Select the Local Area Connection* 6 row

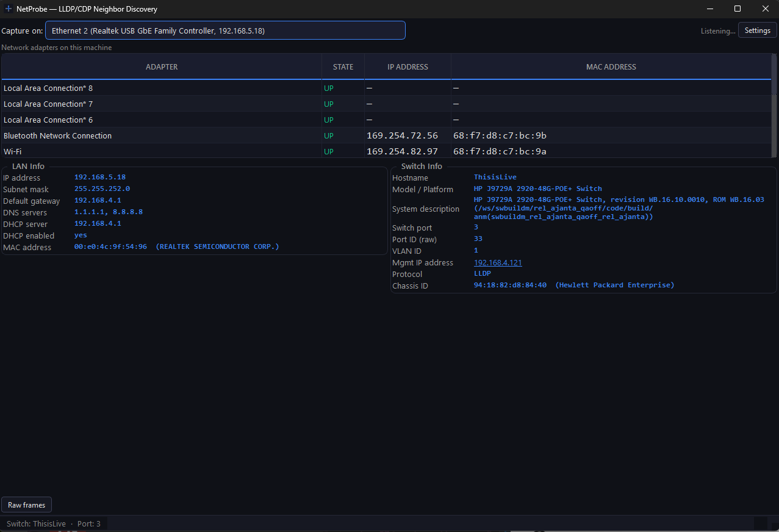click(386, 120)
